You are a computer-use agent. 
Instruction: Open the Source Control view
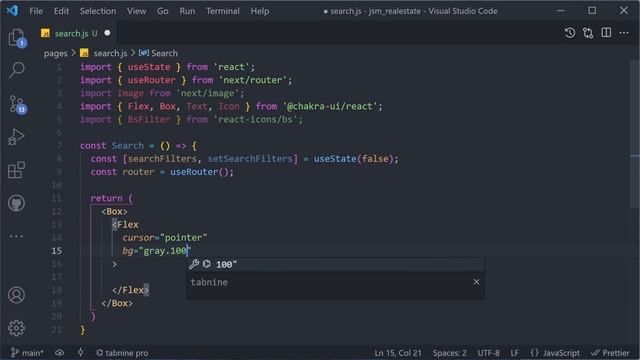click(17, 104)
